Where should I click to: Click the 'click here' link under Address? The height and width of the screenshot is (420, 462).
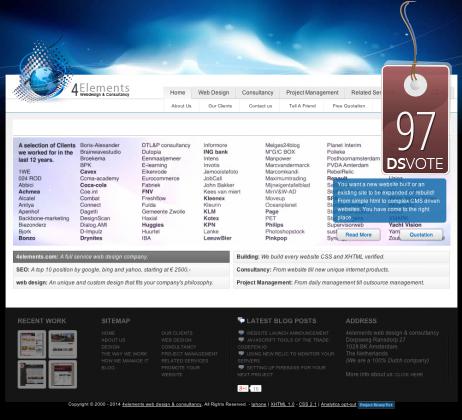click(409, 374)
